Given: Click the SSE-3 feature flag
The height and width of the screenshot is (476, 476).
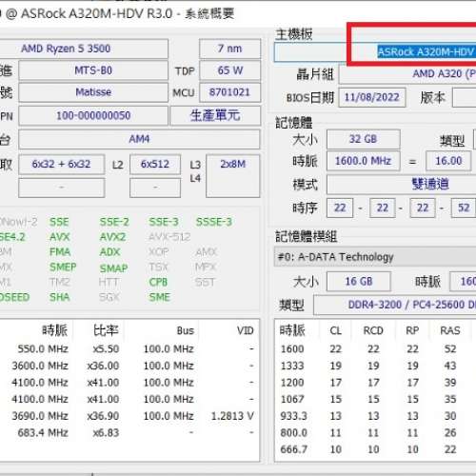Looking at the screenshot, I should (x=164, y=222).
